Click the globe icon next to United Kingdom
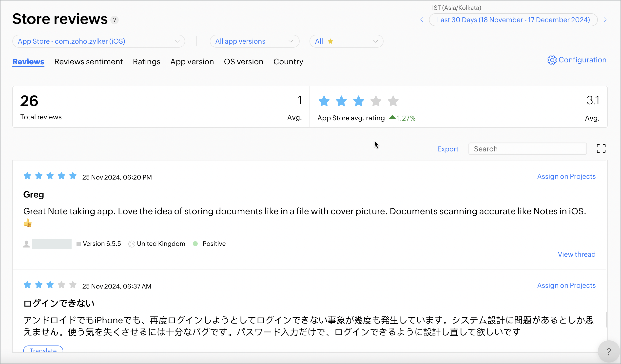Image resolution: width=621 pixels, height=364 pixels. [132, 244]
